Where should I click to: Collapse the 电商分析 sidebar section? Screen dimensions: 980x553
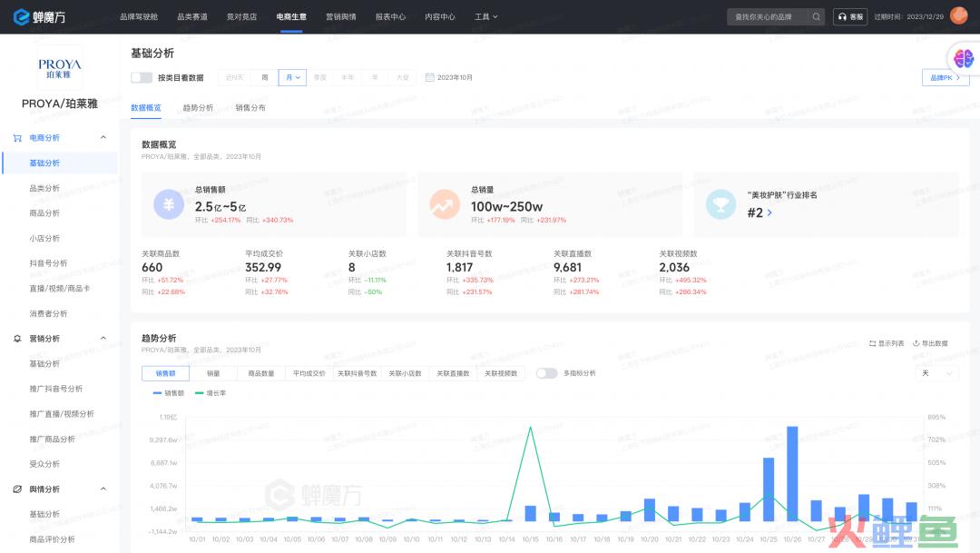[103, 138]
